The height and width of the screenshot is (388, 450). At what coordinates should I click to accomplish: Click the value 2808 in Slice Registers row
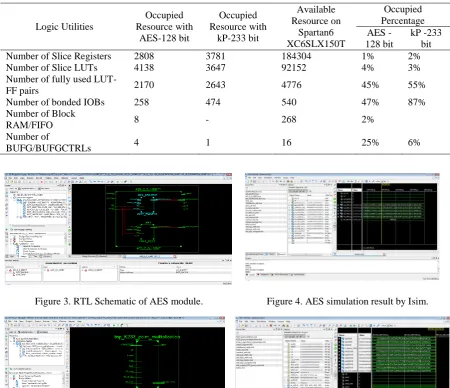[x=144, y=56]
